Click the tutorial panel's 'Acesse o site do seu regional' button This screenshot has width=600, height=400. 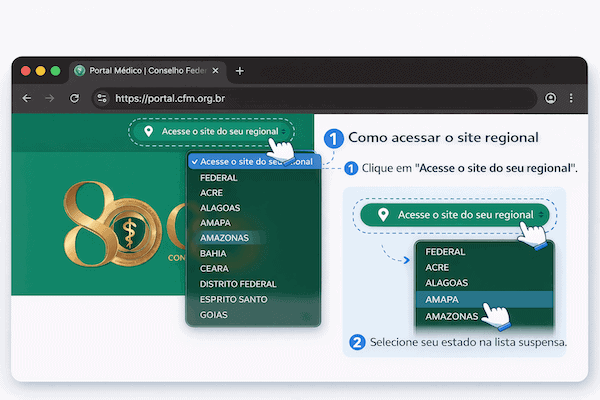click(x=455, y=215)
